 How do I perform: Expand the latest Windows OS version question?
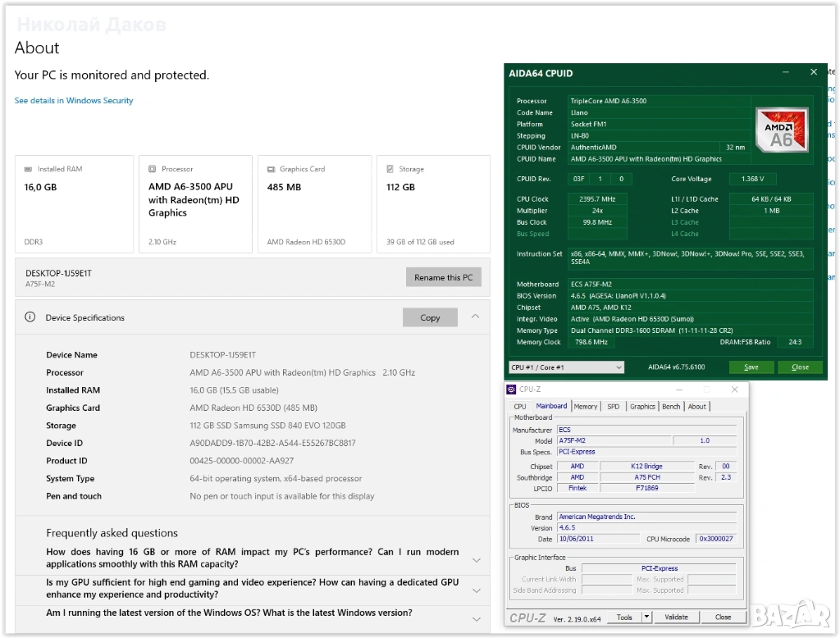476,619
